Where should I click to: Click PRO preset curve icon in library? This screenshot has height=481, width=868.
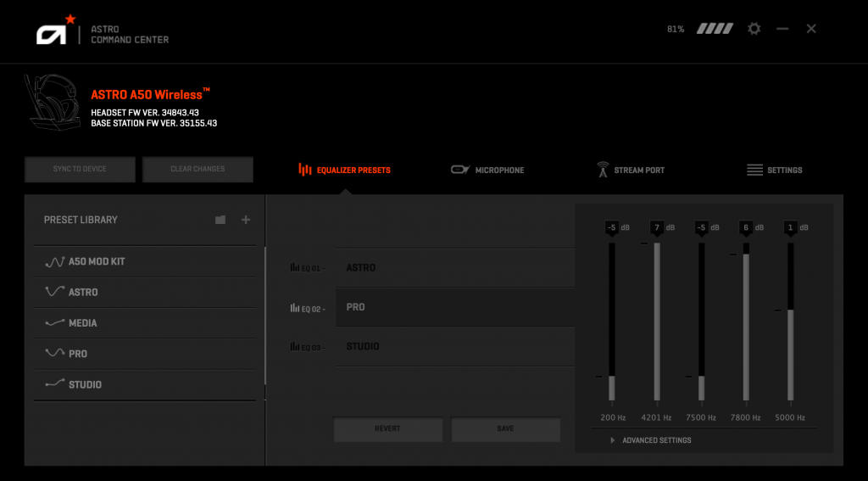click(55, 352)
